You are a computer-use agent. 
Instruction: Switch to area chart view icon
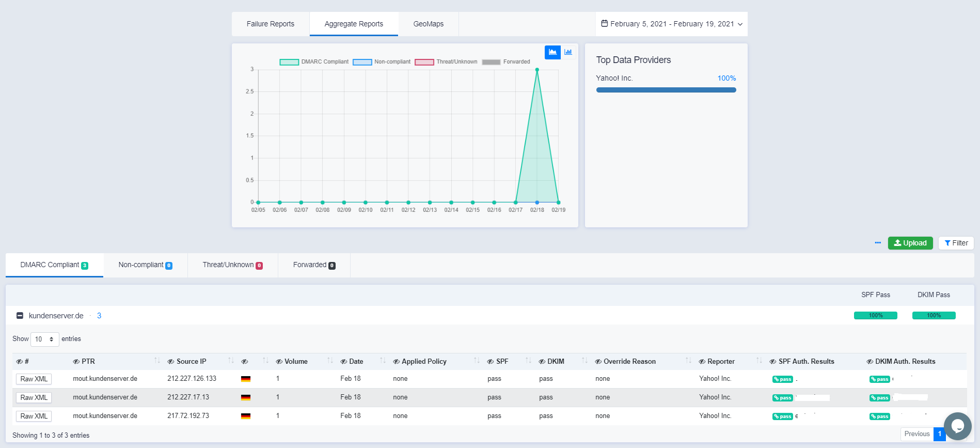552,52
